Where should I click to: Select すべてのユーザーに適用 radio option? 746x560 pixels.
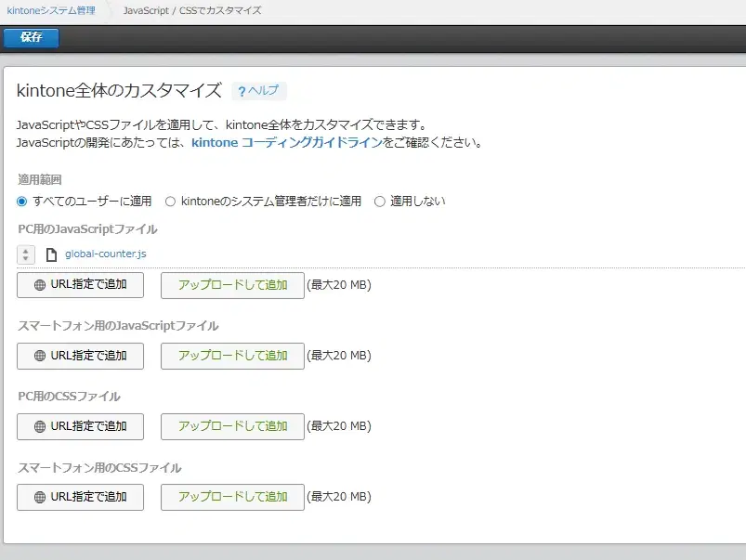[x=21, y=202]
